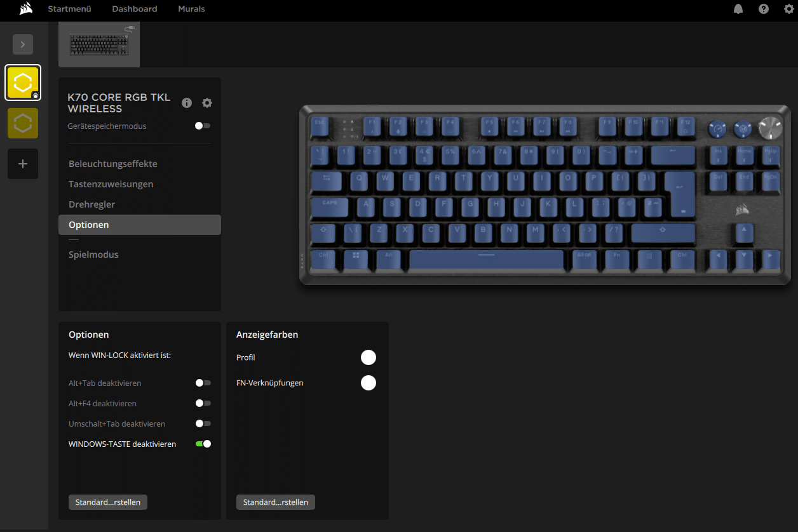Enable Alt+Tab deaktivieren toggle
The height and width of the screenshot is (532, 798).
(203, 383)
